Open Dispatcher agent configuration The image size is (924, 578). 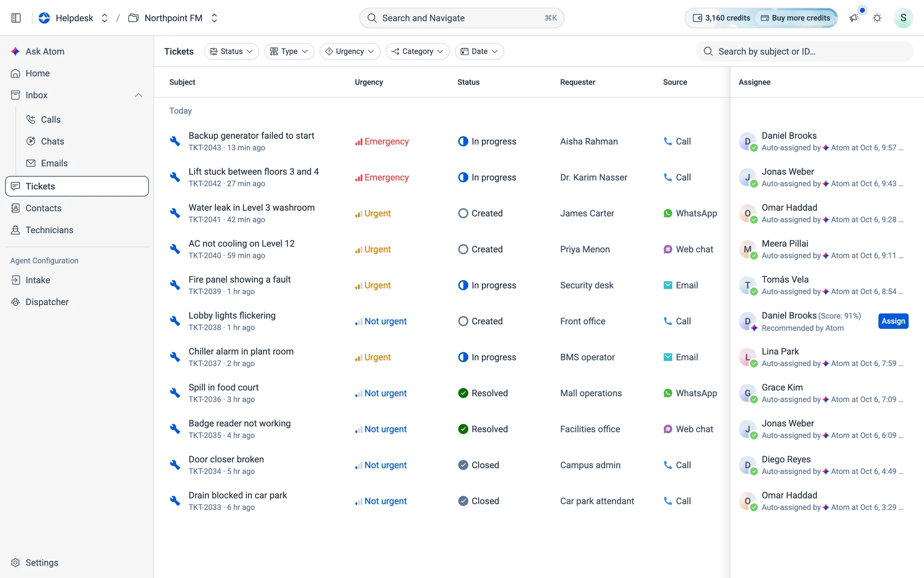click(x=77, y=301)
